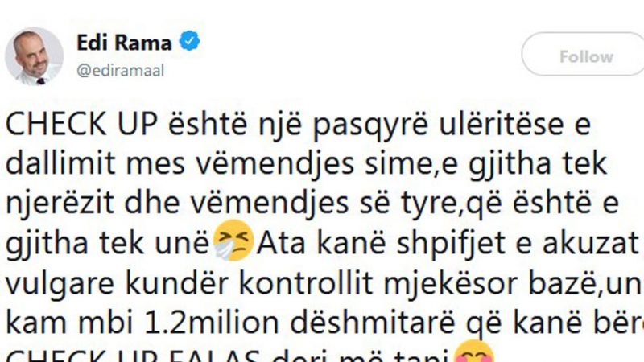Open the Edi Rama display name link

tap(124, 43)
